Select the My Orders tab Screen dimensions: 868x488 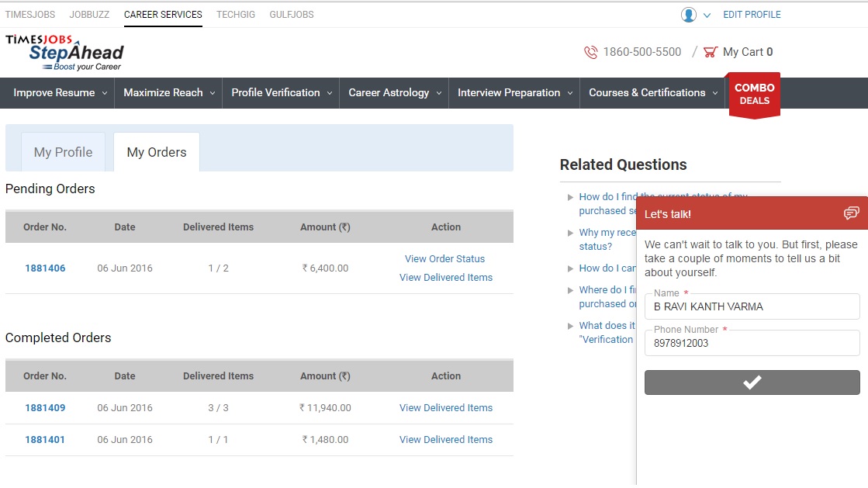pos(157,152)
